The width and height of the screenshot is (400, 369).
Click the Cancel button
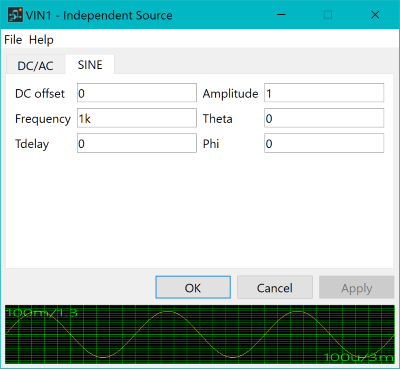275,287
